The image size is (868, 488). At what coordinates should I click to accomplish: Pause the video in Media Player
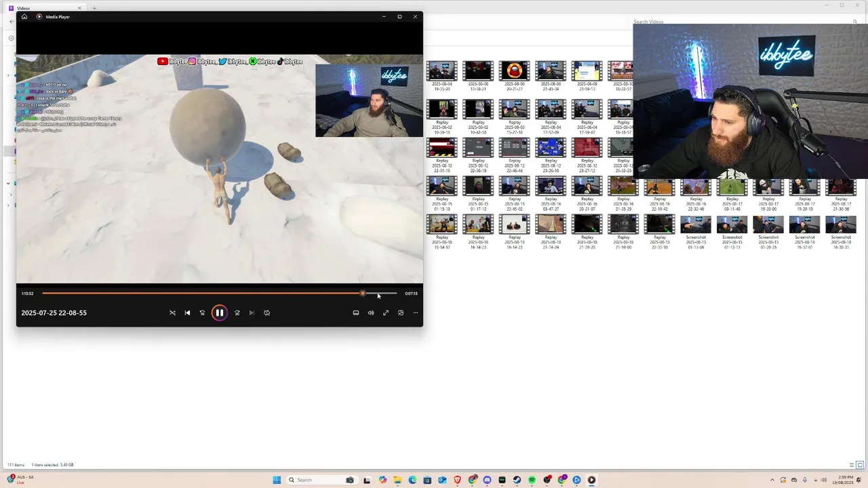[219, 312]
